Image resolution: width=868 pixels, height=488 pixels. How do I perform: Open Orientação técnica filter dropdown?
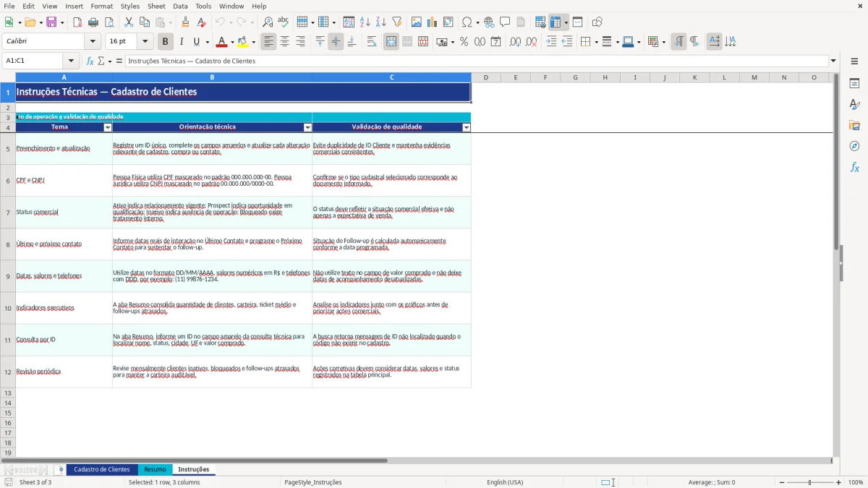(x=307, y=127)
